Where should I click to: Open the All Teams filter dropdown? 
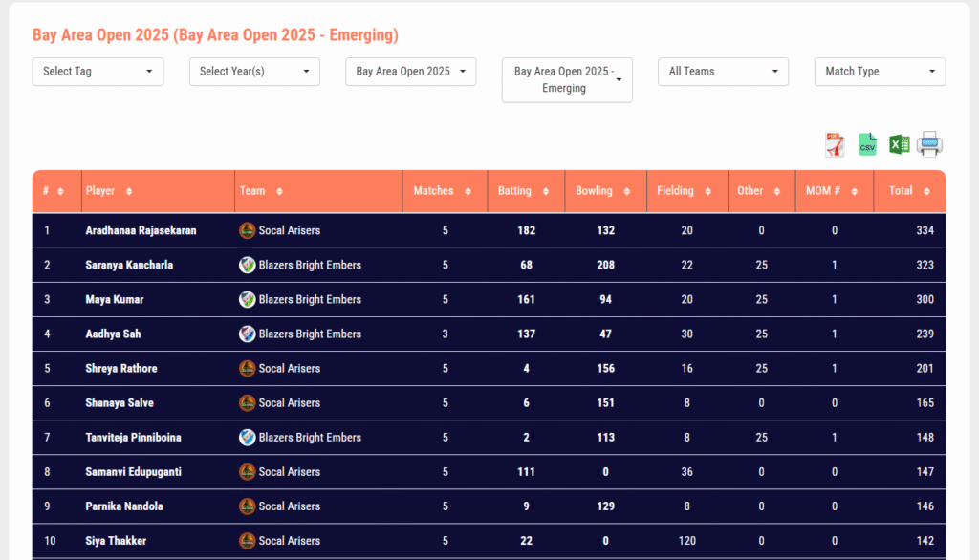coord(723,72)
